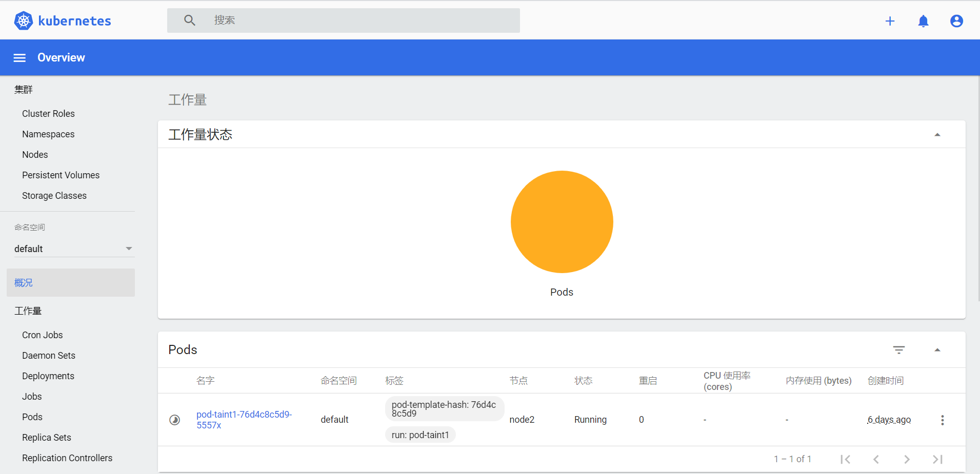Go to the next page of Pods
This screenshot has height=474, width=980.
(907, 459)
